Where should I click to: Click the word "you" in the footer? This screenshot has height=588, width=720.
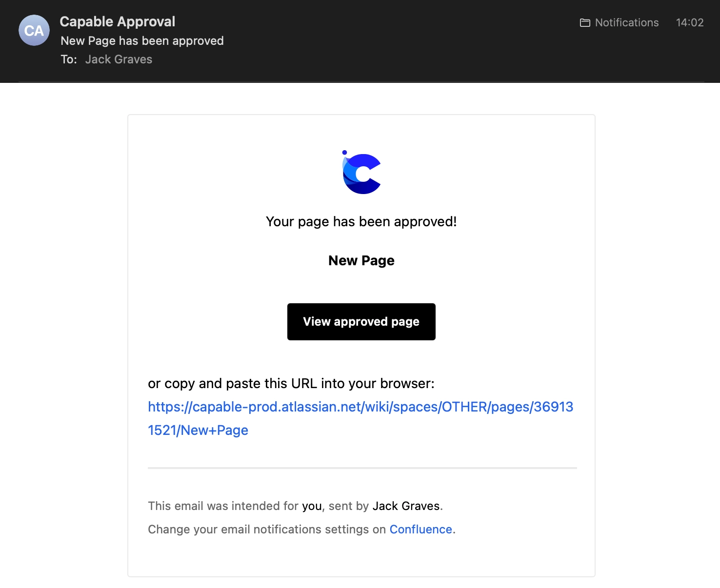[312, 506]
